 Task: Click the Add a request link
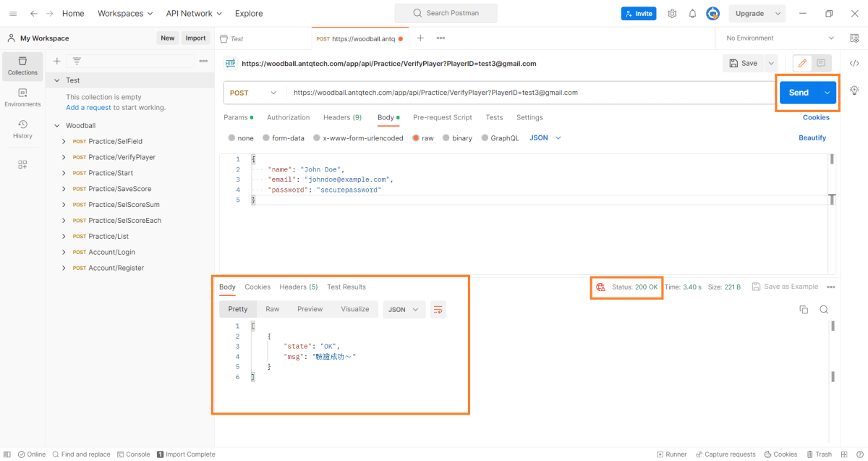click(88, 107)
